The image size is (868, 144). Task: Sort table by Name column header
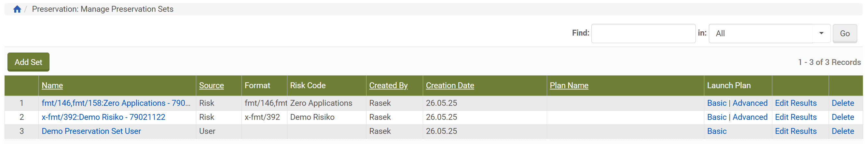[52, 86]
